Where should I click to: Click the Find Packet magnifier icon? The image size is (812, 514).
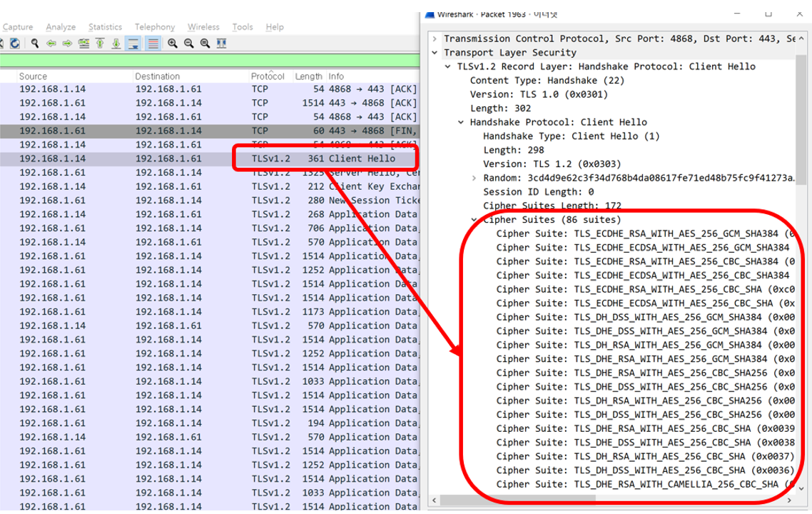click(35, 44)
